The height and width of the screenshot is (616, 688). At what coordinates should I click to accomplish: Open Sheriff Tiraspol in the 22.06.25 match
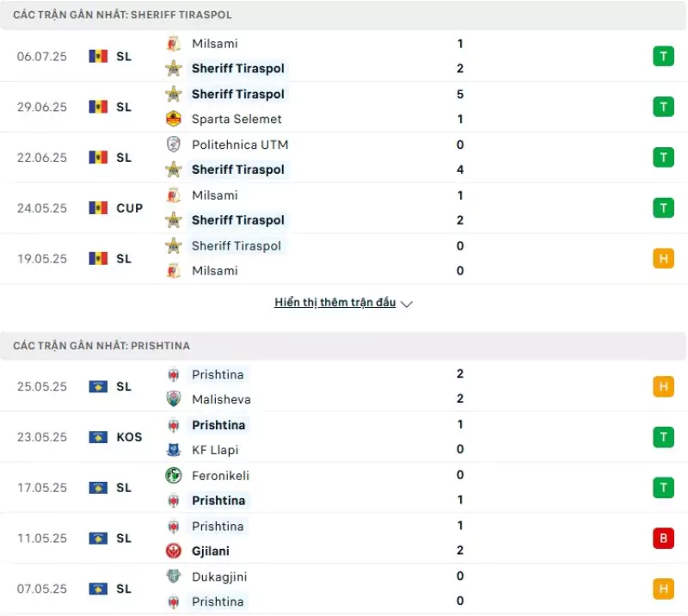(x=238, y=169)
